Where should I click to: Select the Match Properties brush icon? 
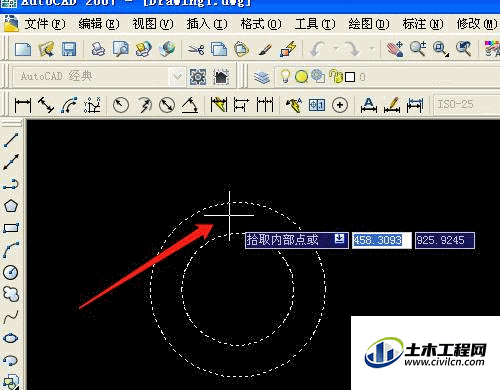tap(265, 49)
